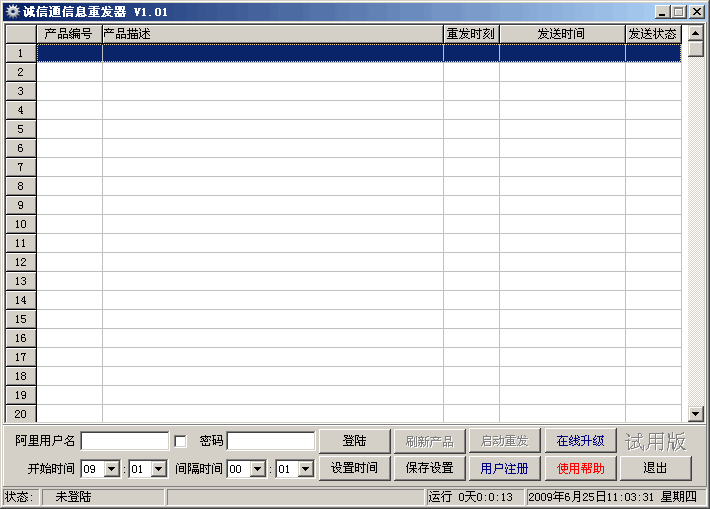Focus the 密码 password input field
The image size is (710, 509).
point(271,441)
